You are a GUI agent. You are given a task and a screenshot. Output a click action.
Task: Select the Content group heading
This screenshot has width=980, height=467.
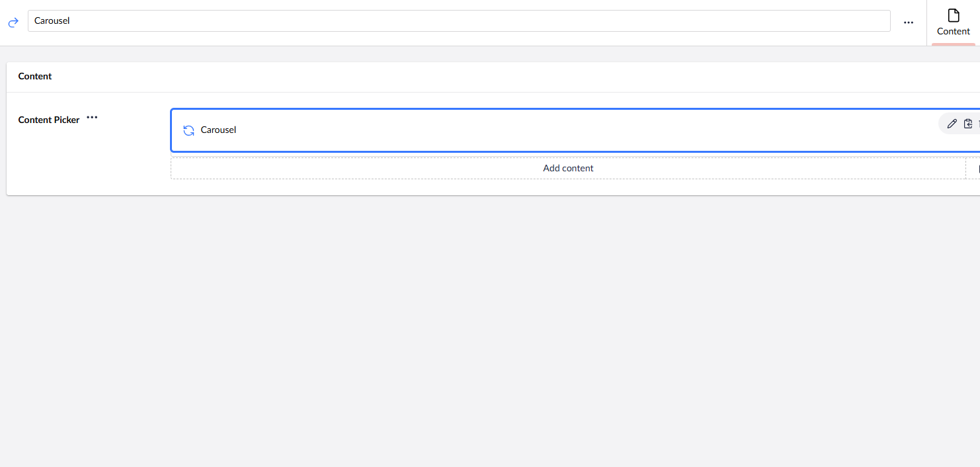(x=35, y=76)
